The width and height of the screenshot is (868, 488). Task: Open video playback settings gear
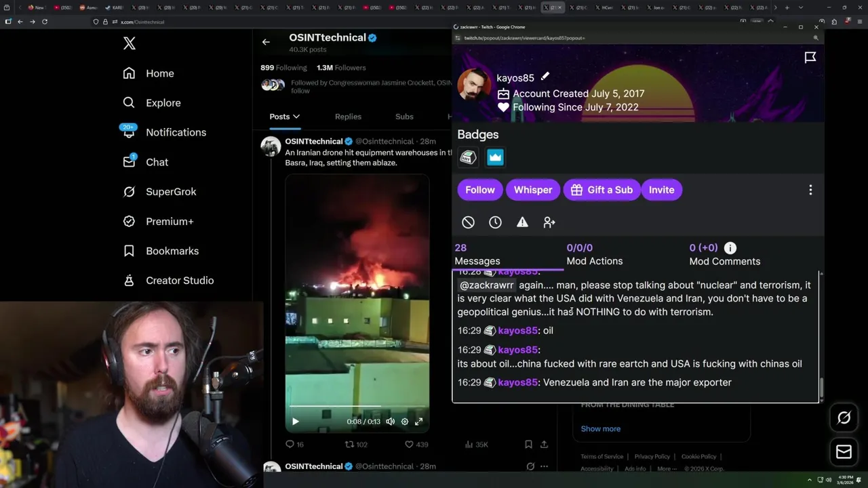(x=405, y=422)
